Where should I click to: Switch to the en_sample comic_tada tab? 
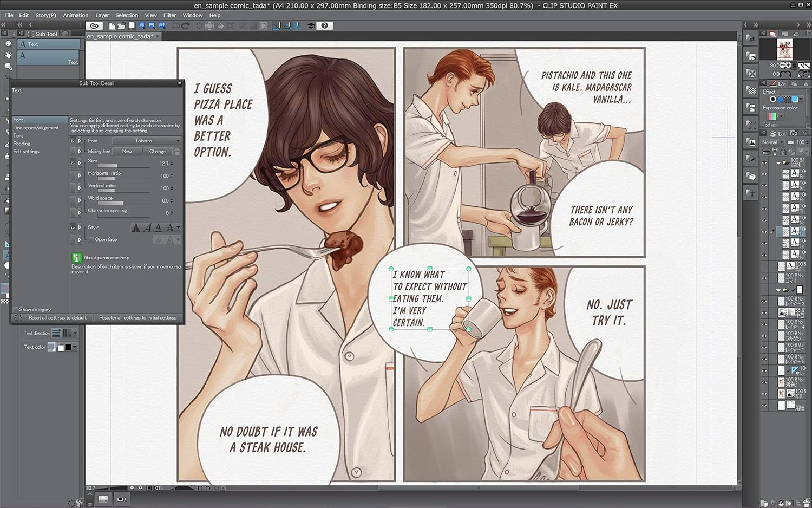(x=120, y=36)
